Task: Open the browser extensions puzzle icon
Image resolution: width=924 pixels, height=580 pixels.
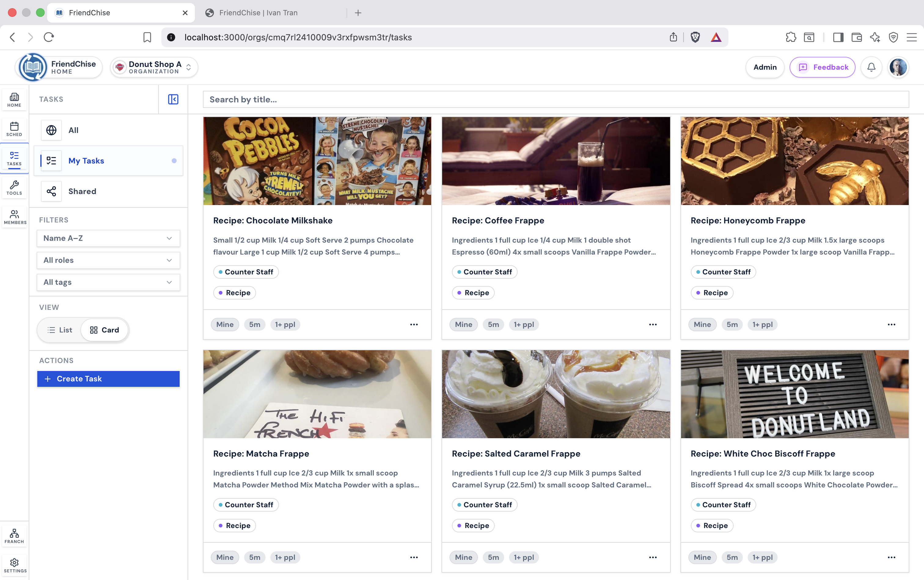Action: click(x=790, y=37)
